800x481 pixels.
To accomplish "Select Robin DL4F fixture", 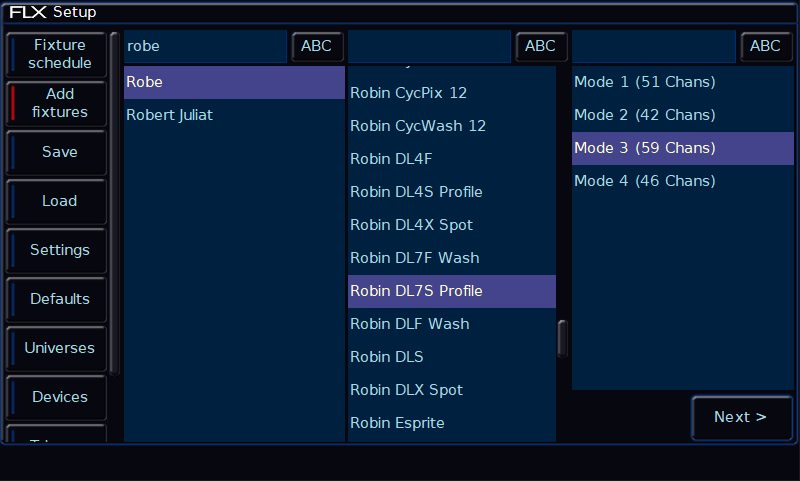I will [x=452, y=159].
